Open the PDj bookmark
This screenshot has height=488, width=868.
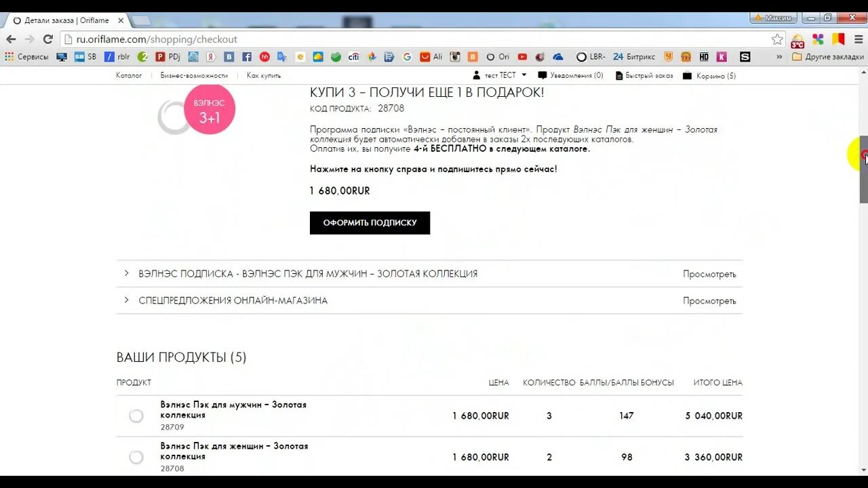point(168,57)
